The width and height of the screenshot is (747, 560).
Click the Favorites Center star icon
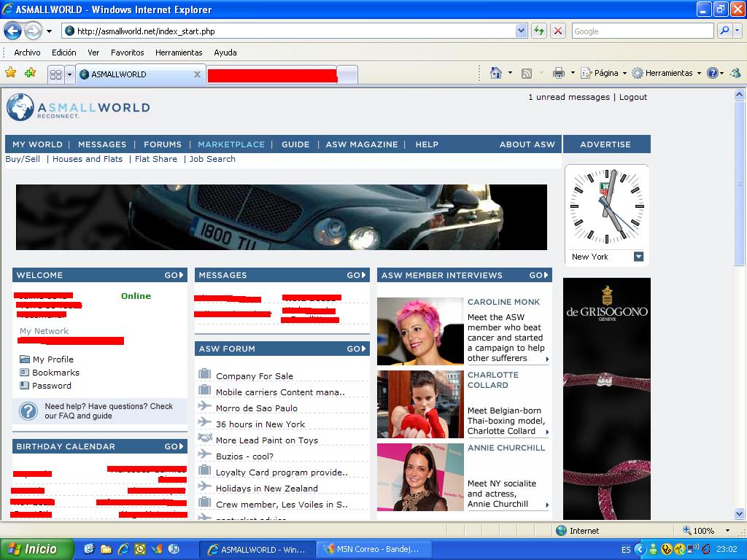10,73
